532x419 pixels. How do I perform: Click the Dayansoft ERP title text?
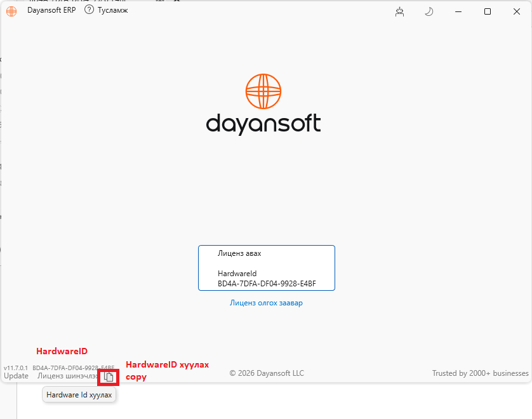click(51, 10)
